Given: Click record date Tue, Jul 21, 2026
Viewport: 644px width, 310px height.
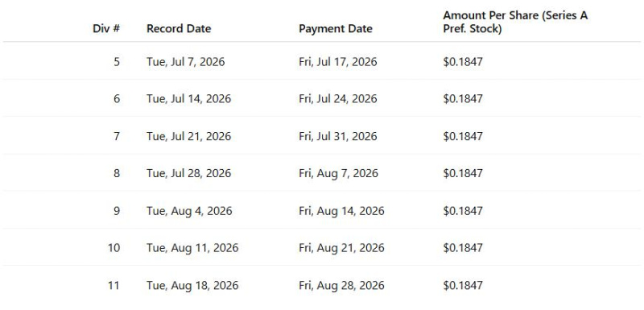Looking at the screenshot, I should coord(189,136).
